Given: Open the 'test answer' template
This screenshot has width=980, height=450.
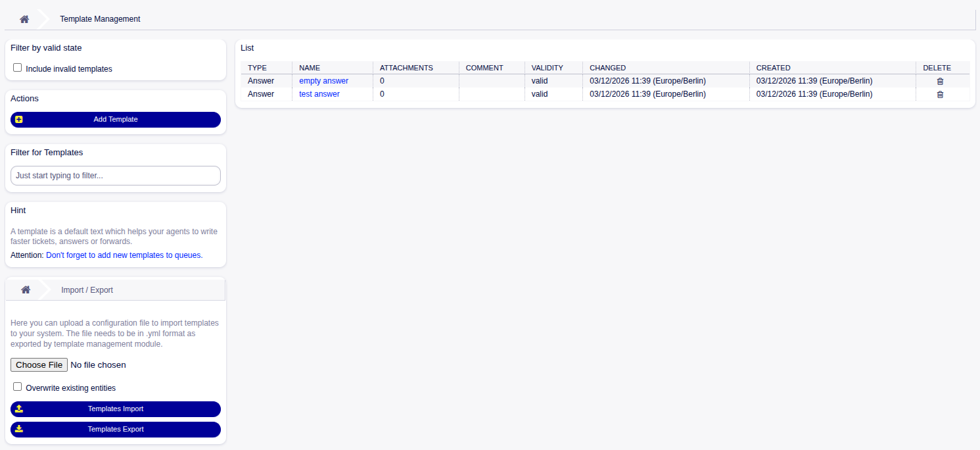Looking at the screenshot, I should point(319,94).
